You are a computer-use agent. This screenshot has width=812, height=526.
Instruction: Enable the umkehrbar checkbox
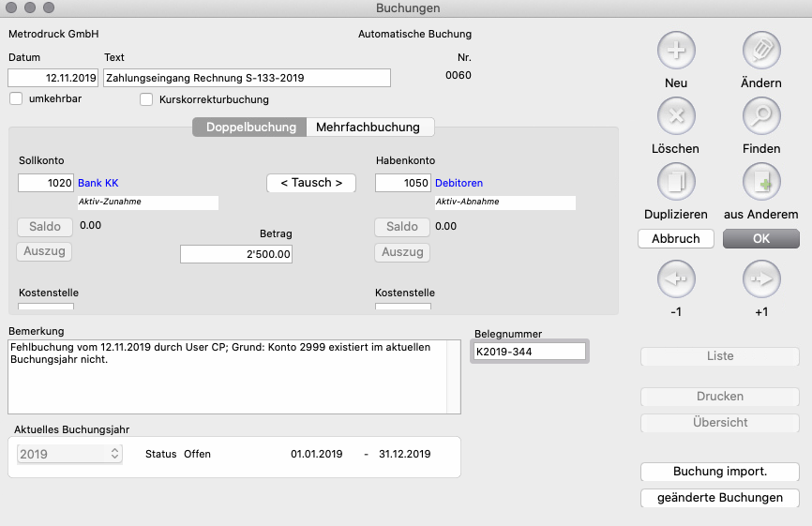click(x=16, y=98)
